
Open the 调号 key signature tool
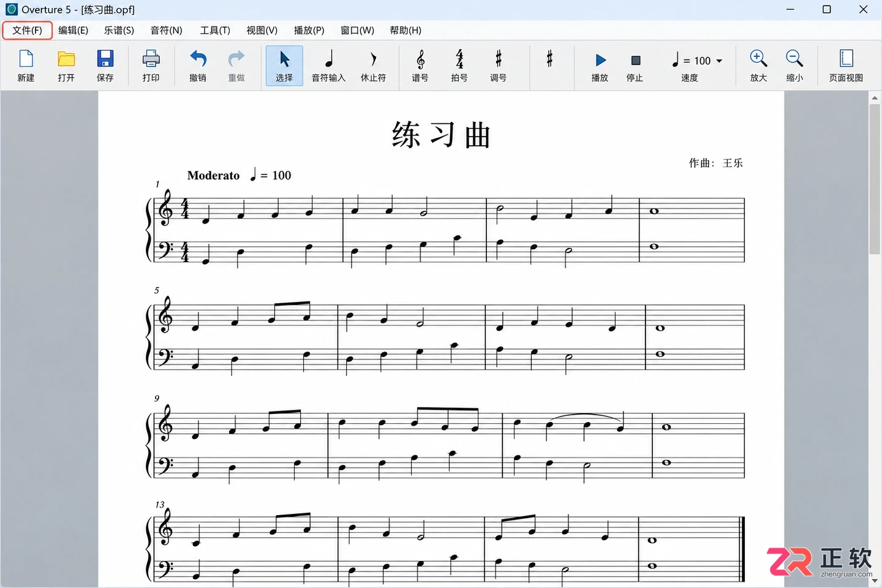(x=499, y=66)
